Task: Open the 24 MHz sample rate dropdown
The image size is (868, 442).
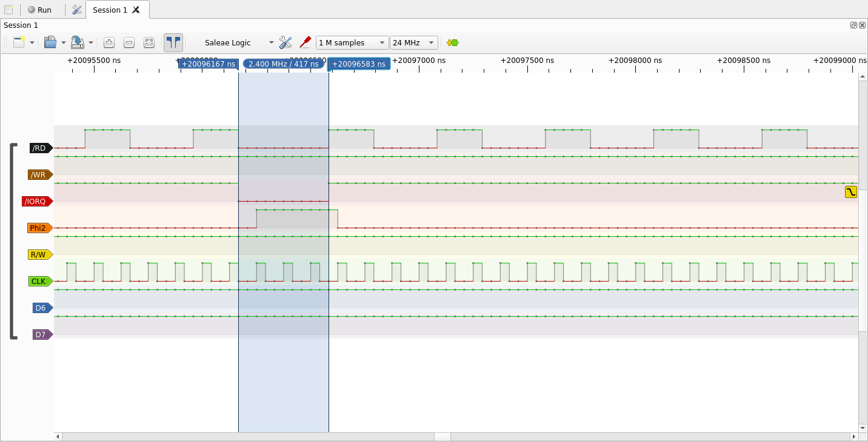Action: pos(414,42)
